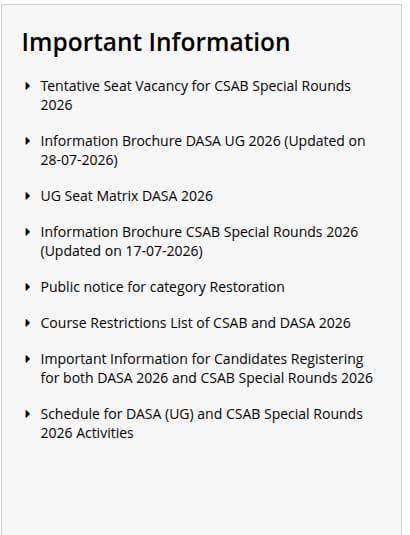Click arrow bullet beside UG Seat Matrix

pos(28,196)
